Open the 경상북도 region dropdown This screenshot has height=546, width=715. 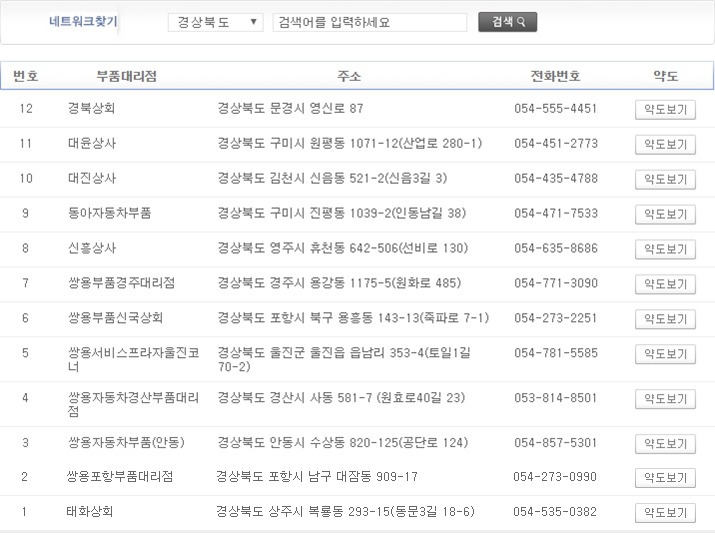215,22
